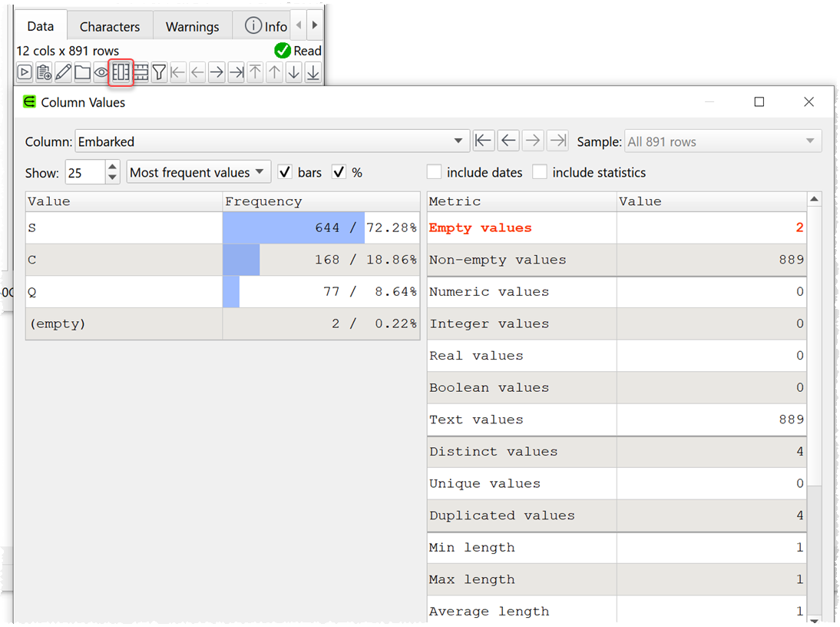Increase Show count using the stepper
This screenshot has height=627, width=840.
(111, 168)
